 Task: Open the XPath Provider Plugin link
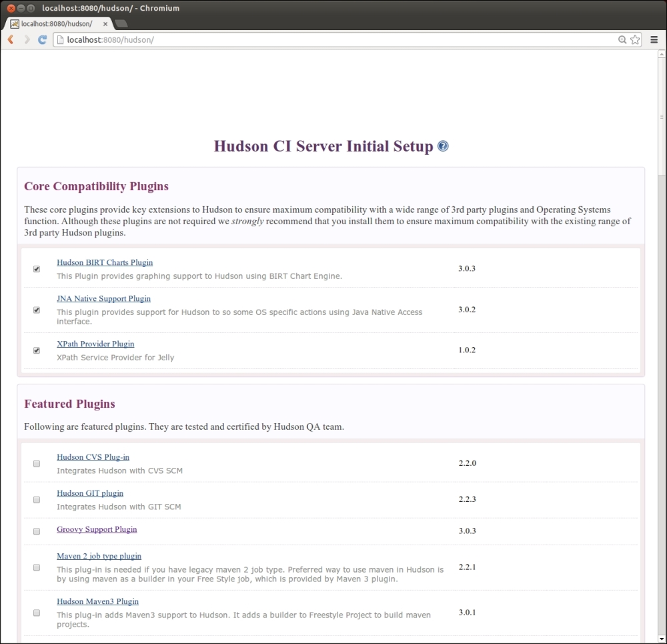coord(95,344)
